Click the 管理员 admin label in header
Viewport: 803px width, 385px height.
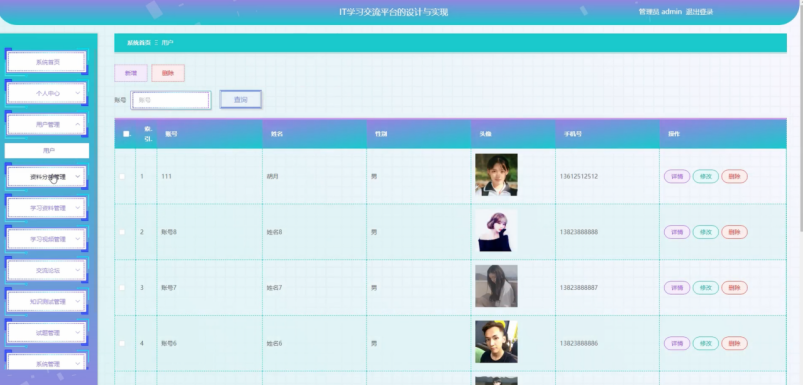[660, 12]
